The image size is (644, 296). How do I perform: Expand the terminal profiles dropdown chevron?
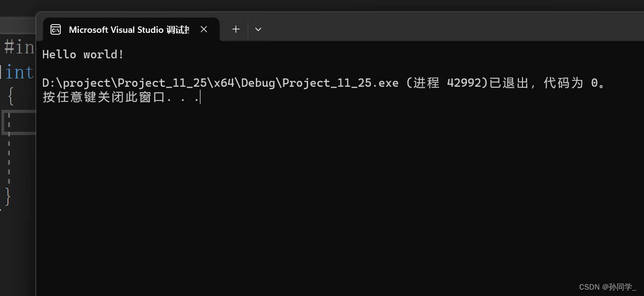pos(258,29)
